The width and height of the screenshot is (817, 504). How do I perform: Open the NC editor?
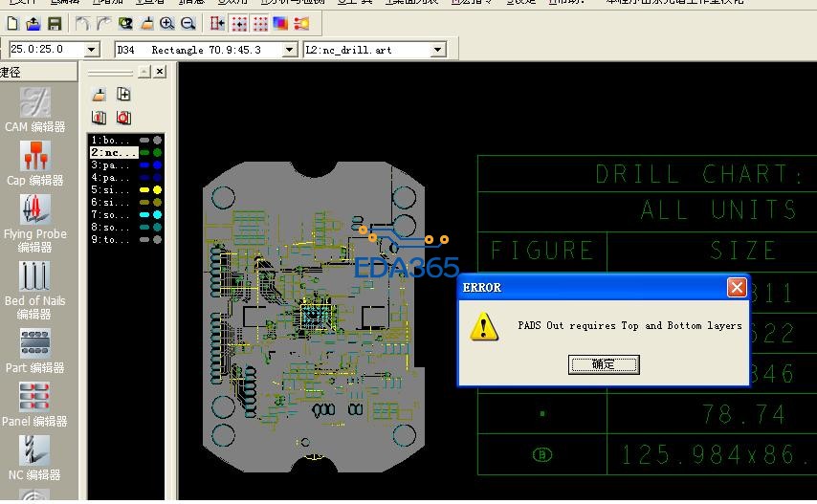coord(34,459)
